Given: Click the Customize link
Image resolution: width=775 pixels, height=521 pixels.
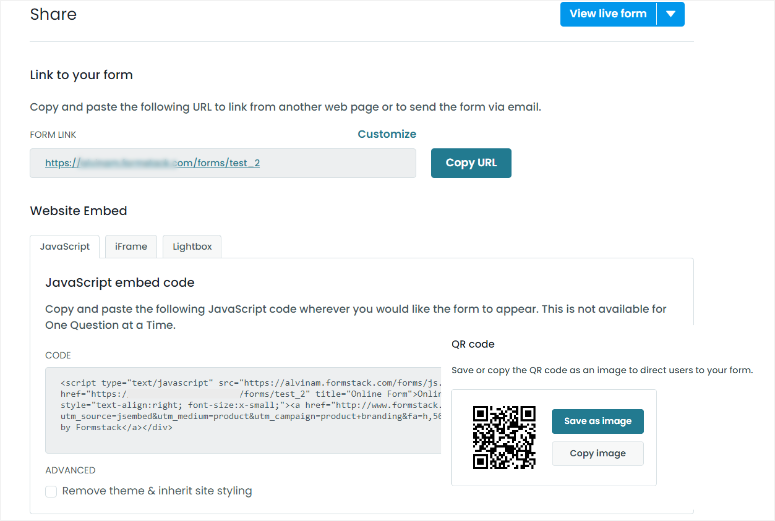Looking at the screenshot, I should point(387,134).
